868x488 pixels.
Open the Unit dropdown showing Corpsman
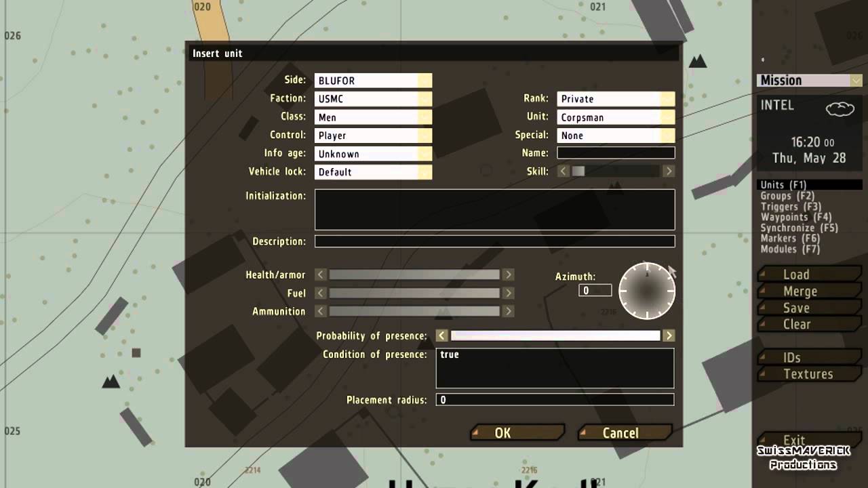(616, 117)
